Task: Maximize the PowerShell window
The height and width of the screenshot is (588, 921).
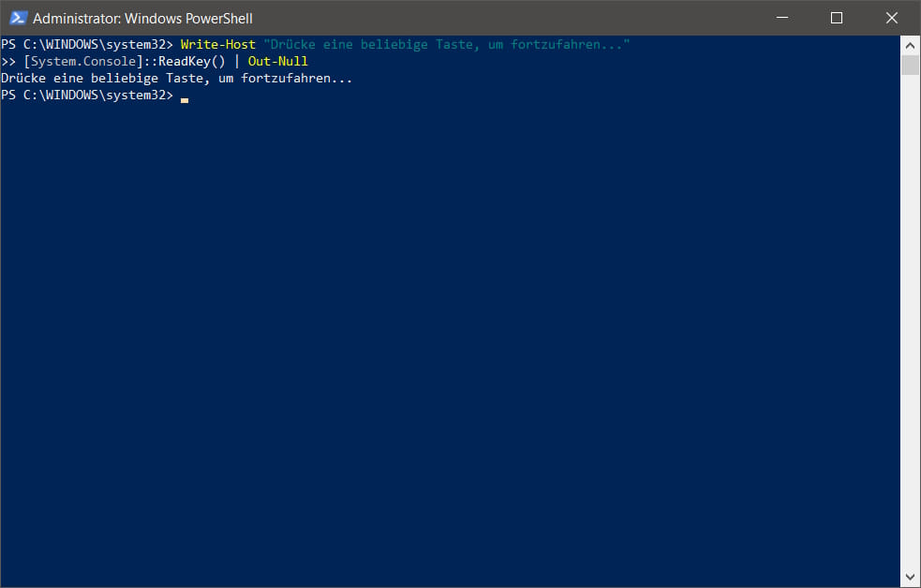Action: 838,17
